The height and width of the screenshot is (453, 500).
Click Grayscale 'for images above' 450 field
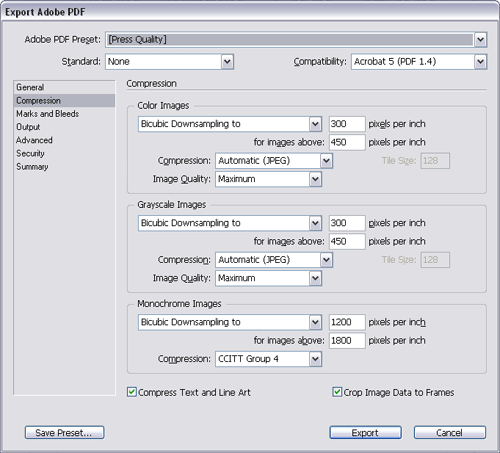tap(347, 242)
